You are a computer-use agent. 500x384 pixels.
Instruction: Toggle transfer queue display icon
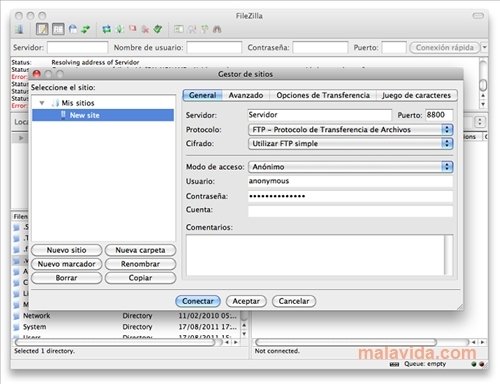pyautogui.click(x=86, y=29)
